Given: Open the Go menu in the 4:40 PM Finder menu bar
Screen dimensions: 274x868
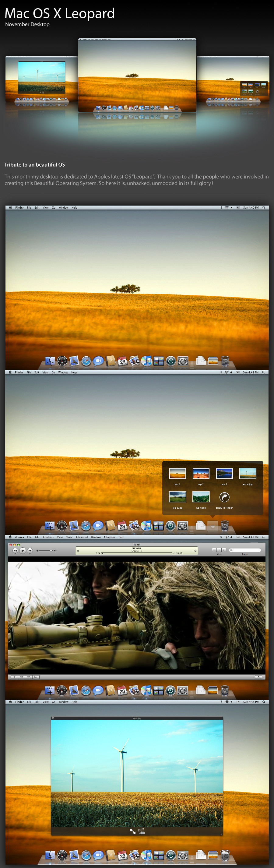Looking at the screenshot, I should tap(54, 208).
